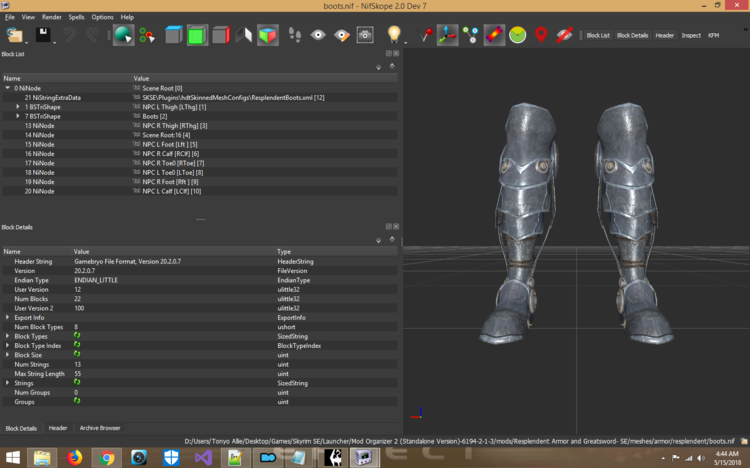750x468 pixels.
Task: Switch to the Archive Browser tab
Action: [x=100, y=428]
